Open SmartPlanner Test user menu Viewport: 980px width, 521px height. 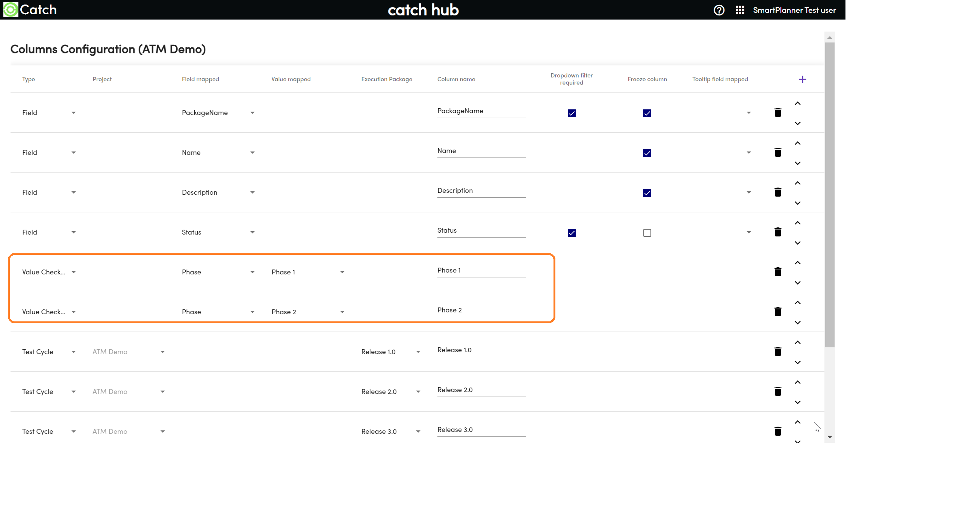point(794,10)
